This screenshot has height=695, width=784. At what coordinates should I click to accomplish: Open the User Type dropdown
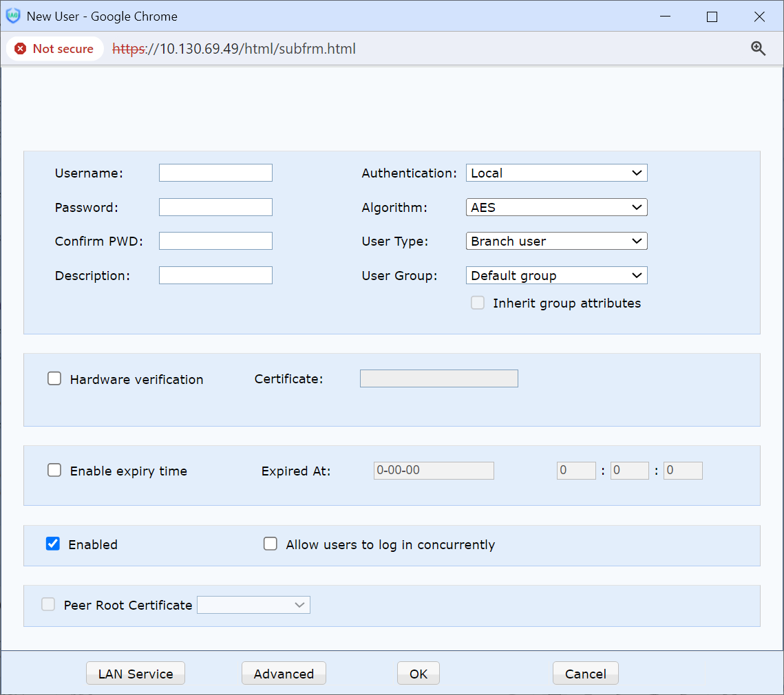coord(556,241)
